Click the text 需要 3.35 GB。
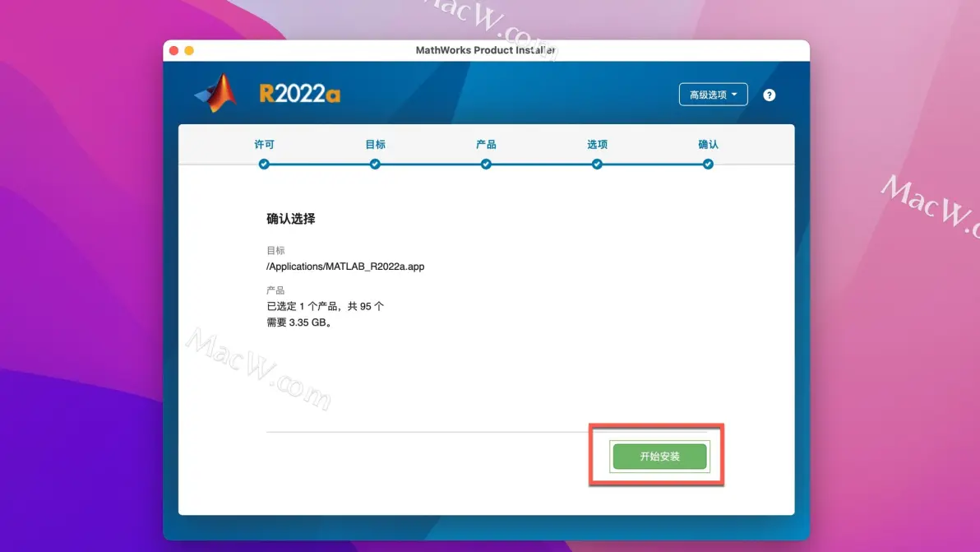 (x=298, y=322)
